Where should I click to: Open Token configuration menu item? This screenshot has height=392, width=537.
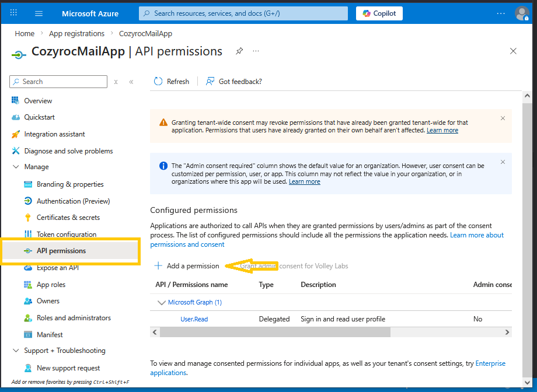pos(66,235)
